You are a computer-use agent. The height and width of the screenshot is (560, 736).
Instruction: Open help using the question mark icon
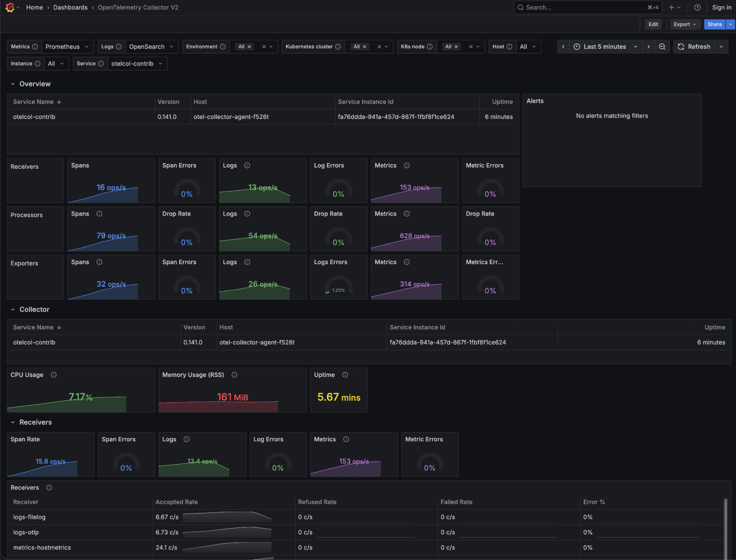coord(697,7)
